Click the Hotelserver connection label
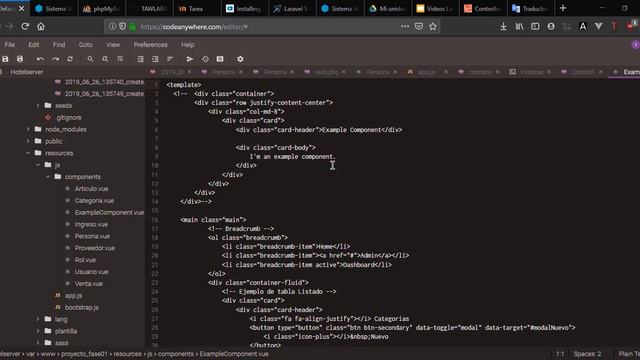 coord(27,72)
